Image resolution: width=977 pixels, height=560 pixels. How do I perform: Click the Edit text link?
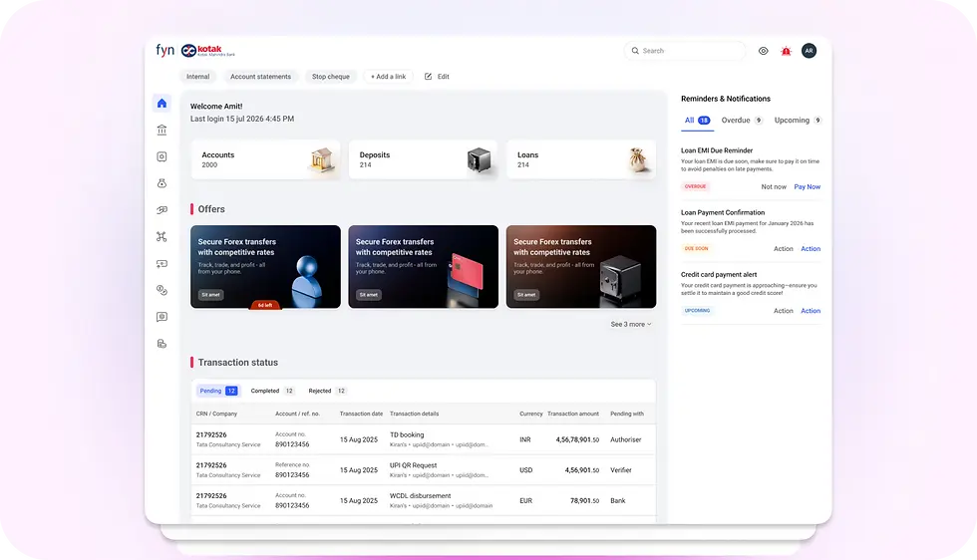(x=443, y=77)
